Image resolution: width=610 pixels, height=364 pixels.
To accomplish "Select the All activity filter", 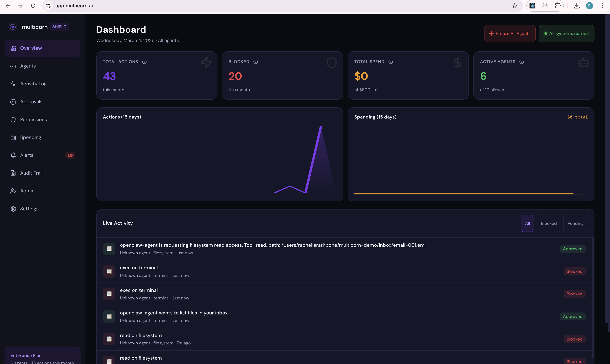I will tap(527, 223).
